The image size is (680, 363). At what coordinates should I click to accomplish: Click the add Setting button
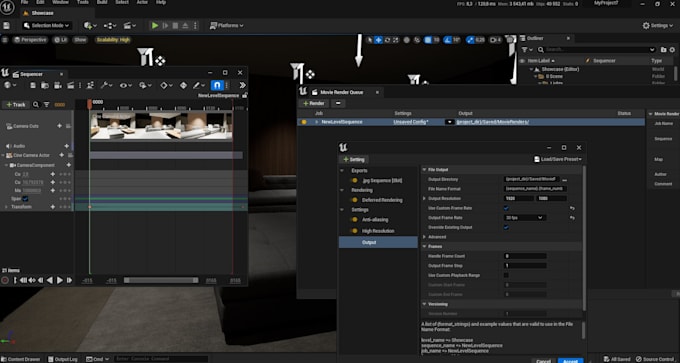(354, 160)
